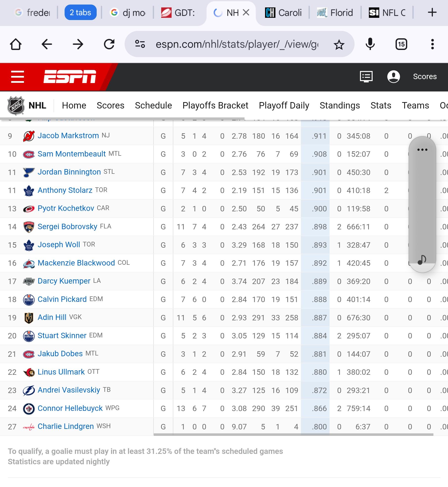Click the ESPN logo

(x=70, y=76)
